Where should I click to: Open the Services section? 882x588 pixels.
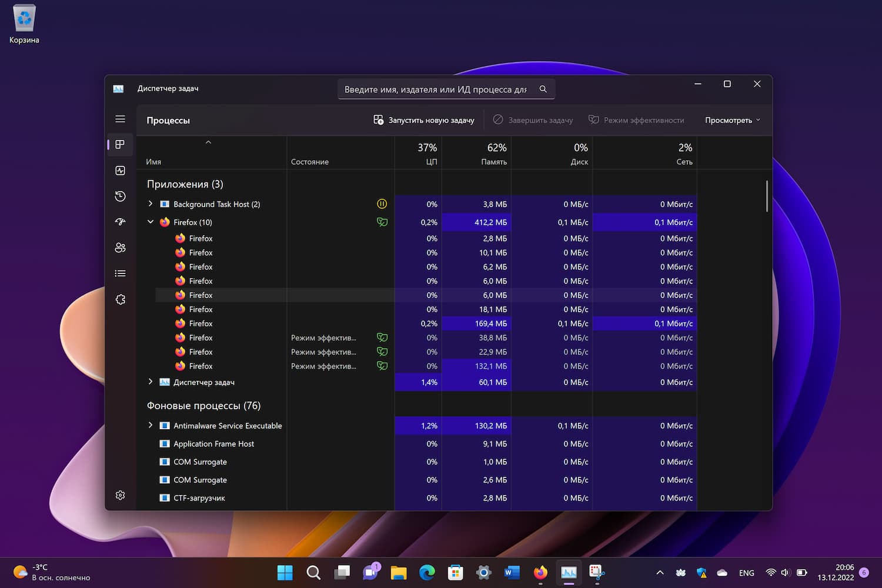[x=120, y=299]
